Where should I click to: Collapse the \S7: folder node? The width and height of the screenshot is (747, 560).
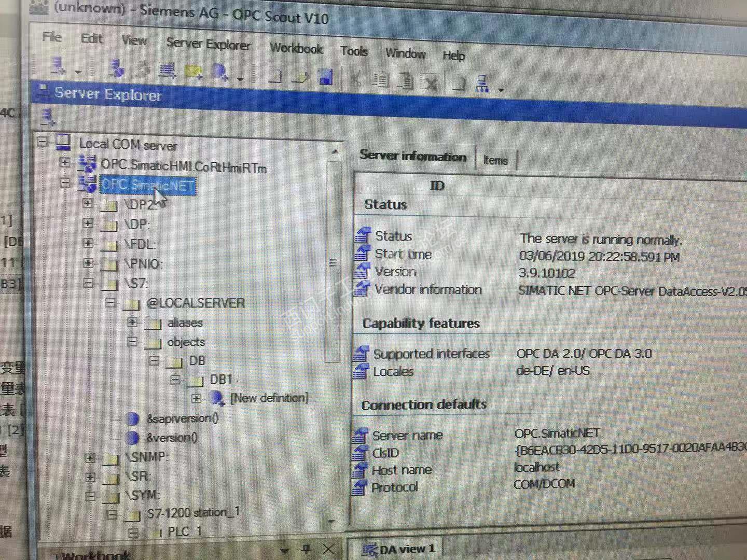(x=89, y=283)
